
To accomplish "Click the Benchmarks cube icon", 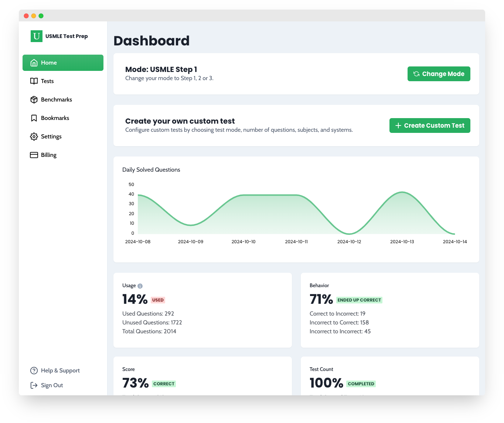I will pos(34,100).
